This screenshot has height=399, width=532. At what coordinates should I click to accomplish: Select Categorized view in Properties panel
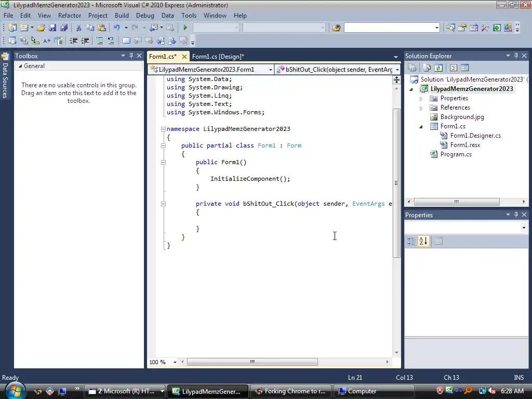[411, 241]
